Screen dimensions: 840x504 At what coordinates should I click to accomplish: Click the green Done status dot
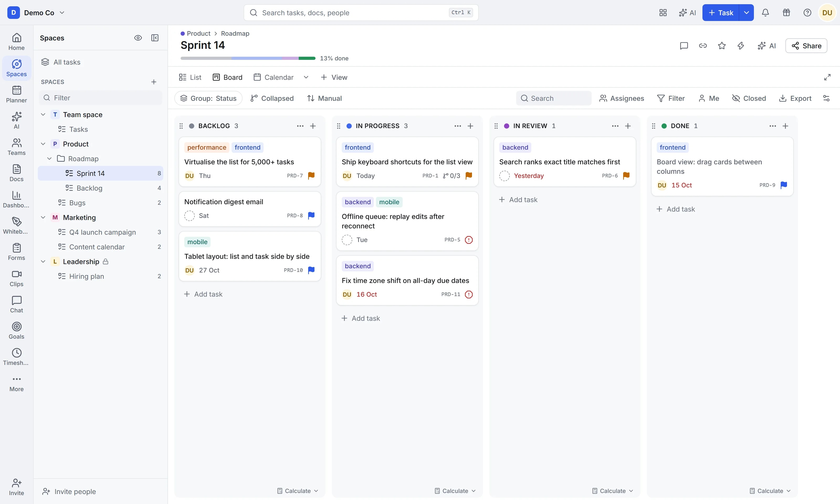tap(664, 126)
